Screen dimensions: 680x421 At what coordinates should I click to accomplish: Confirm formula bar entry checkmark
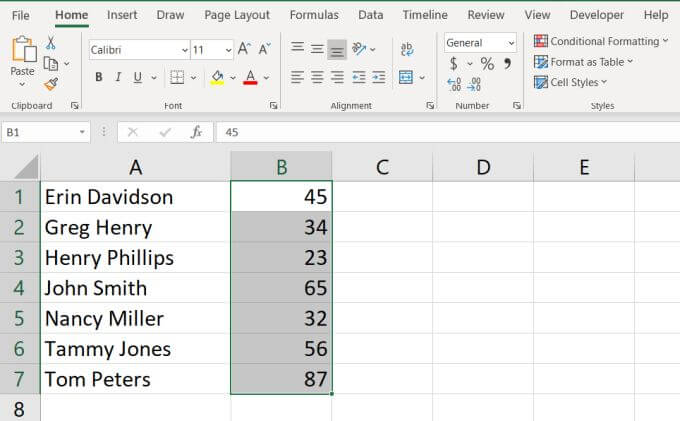(165, 132)
